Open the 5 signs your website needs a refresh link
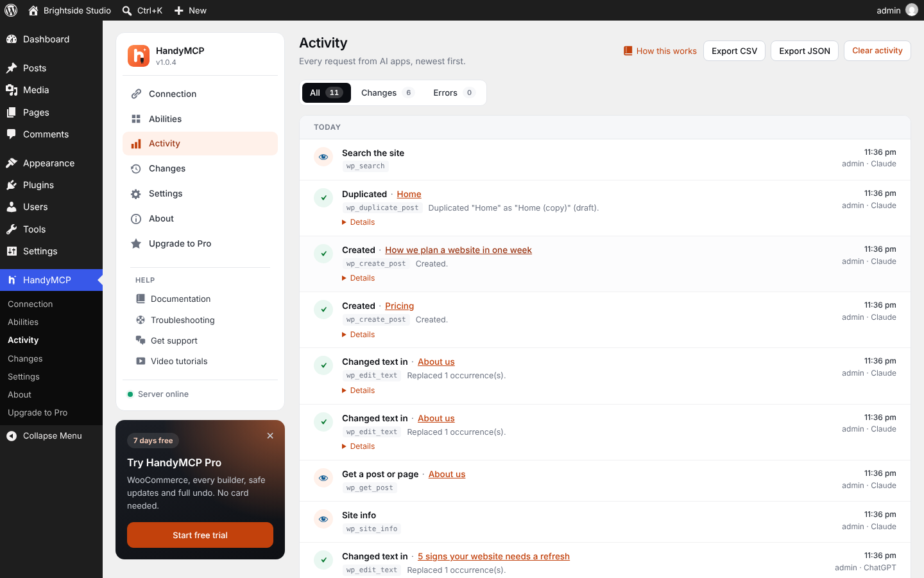Image resolution: width=924 pixels, height=578 pixels. [493, 556]
